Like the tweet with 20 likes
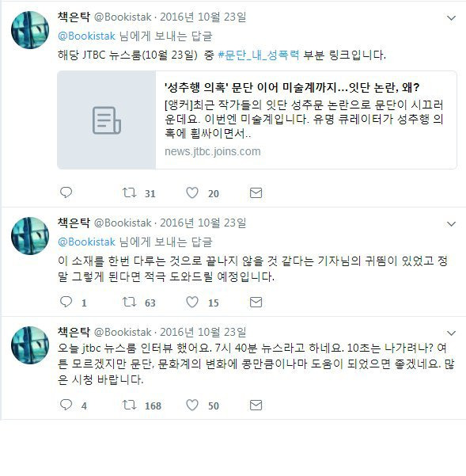 (x=192, y=192)
